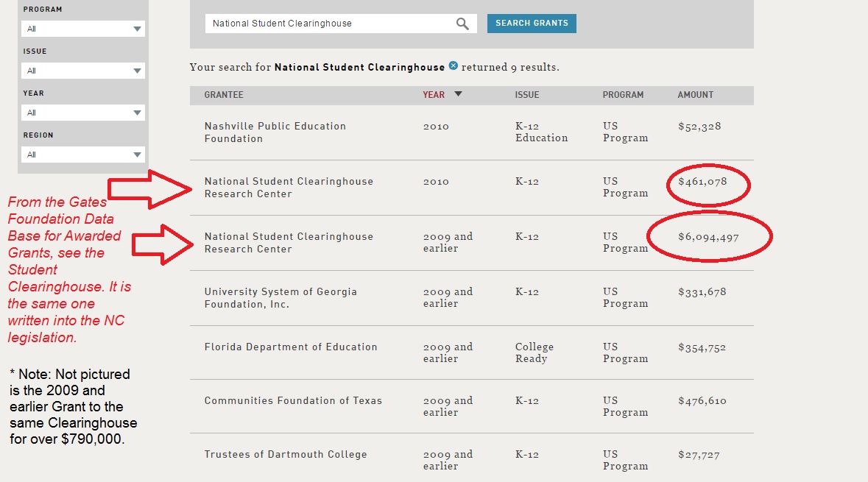Click the $354,752 amount
This screenshot has width=868, height=482.
(702, 347)
